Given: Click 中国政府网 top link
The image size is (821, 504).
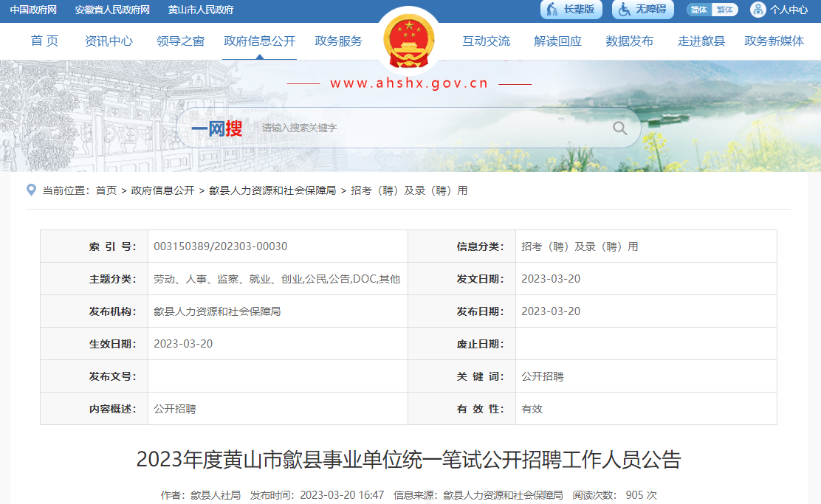Looking at the screenshot, I should pos(33,10).
